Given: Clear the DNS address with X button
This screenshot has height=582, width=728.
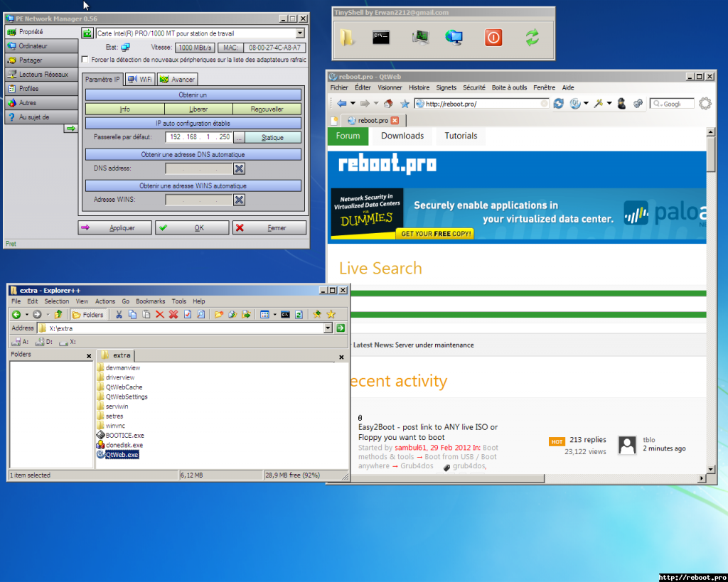Looking at the screenshot, I should 240,169.
